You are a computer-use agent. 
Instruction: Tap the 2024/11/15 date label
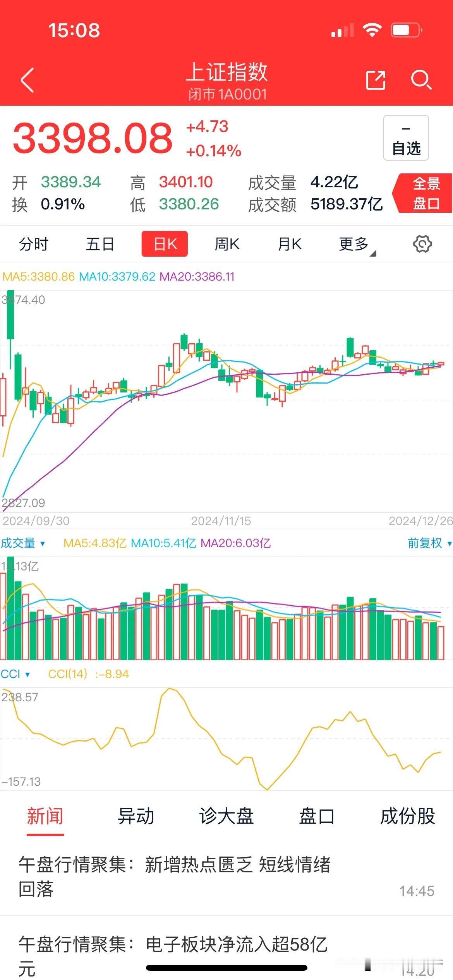click(221, 521)
